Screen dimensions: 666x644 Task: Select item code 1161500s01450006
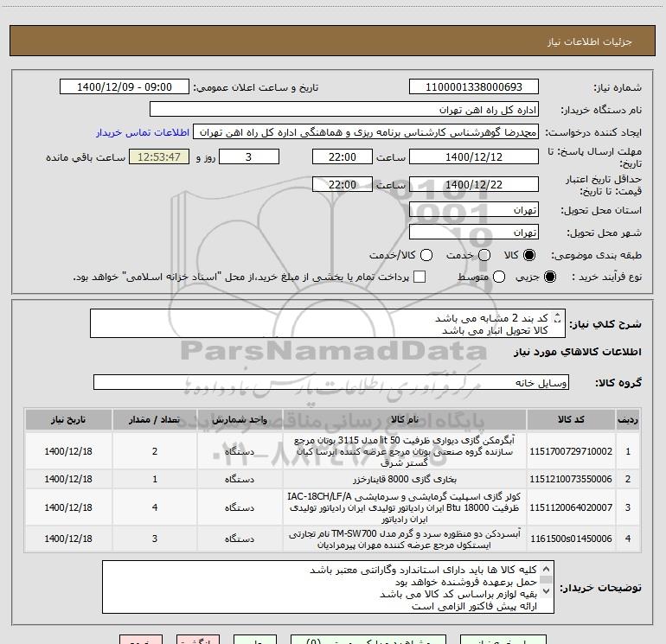pos(571,539)
